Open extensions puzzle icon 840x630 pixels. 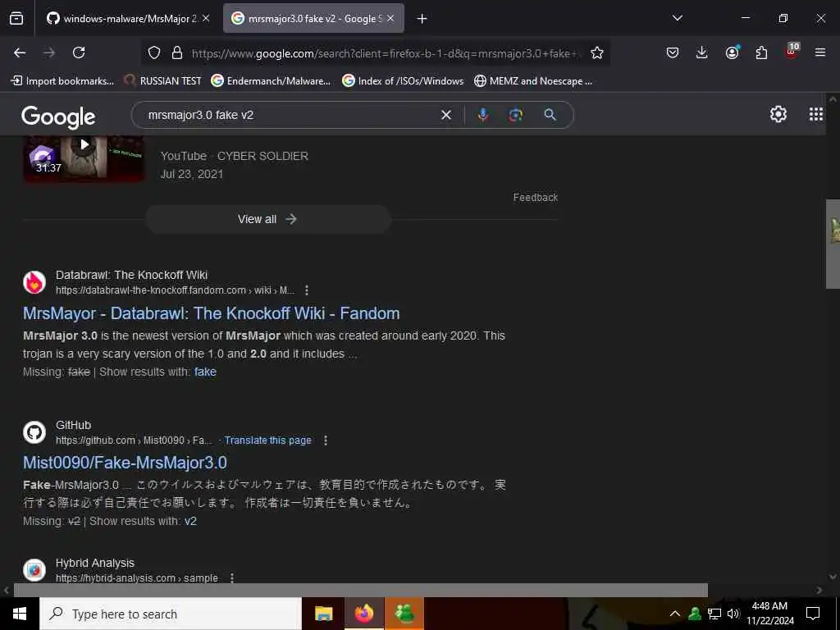point(761,52)
